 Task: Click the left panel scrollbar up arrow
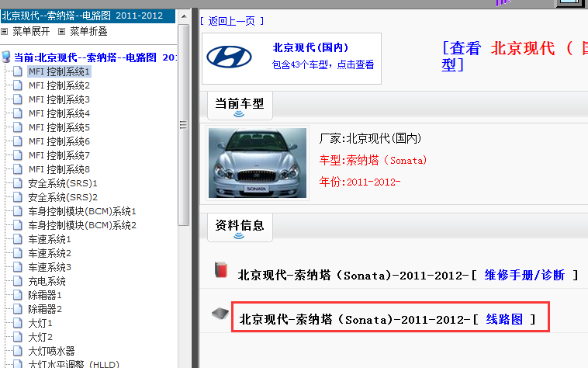(x=184, y=16)
